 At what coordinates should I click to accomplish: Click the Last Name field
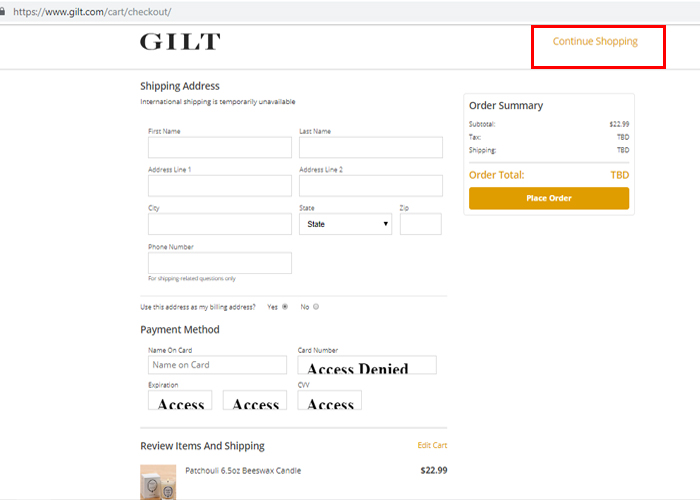tap(371, 147)
